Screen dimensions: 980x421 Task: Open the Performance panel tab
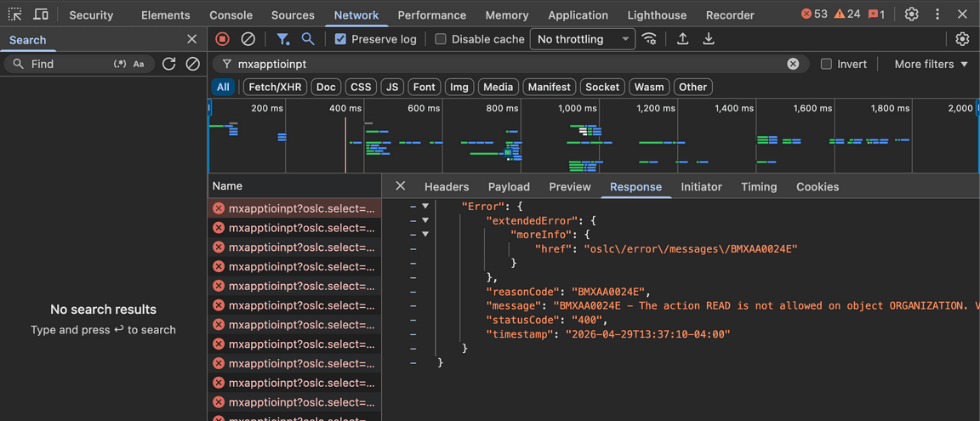coord(432,15)
